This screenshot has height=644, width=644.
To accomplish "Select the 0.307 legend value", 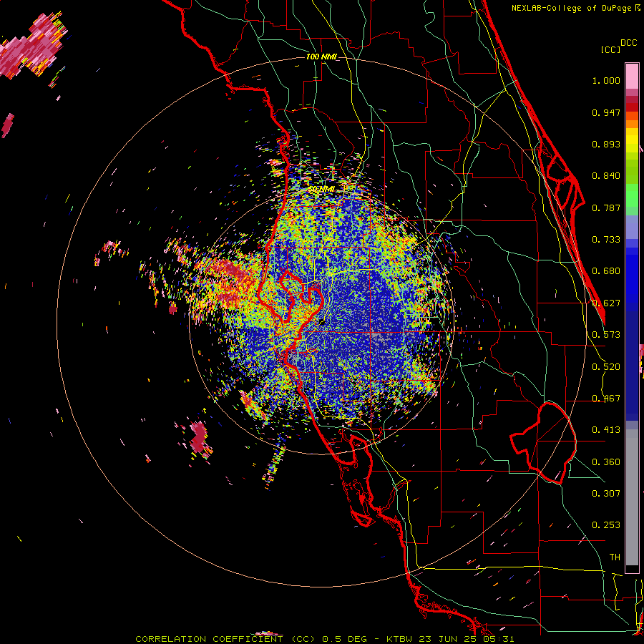I will (606, 493).
